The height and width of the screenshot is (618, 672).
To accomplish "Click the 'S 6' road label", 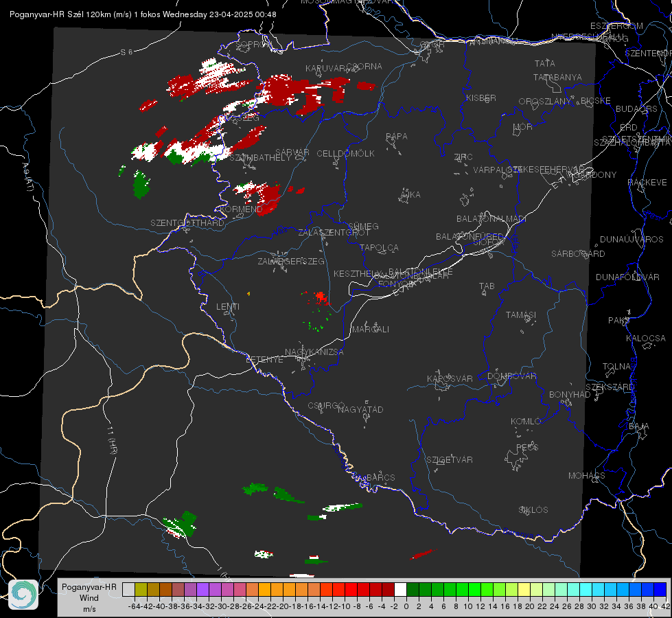I will 126,52.
